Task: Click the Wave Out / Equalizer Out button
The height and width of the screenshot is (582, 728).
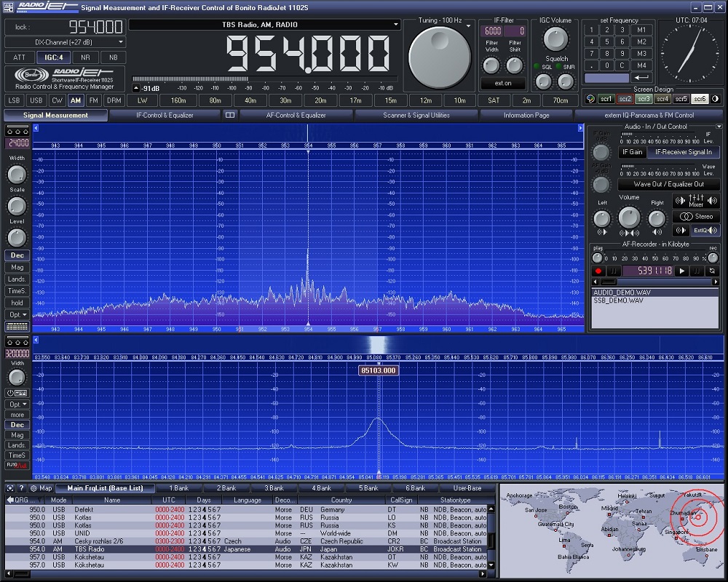Action: pos(668,184)
